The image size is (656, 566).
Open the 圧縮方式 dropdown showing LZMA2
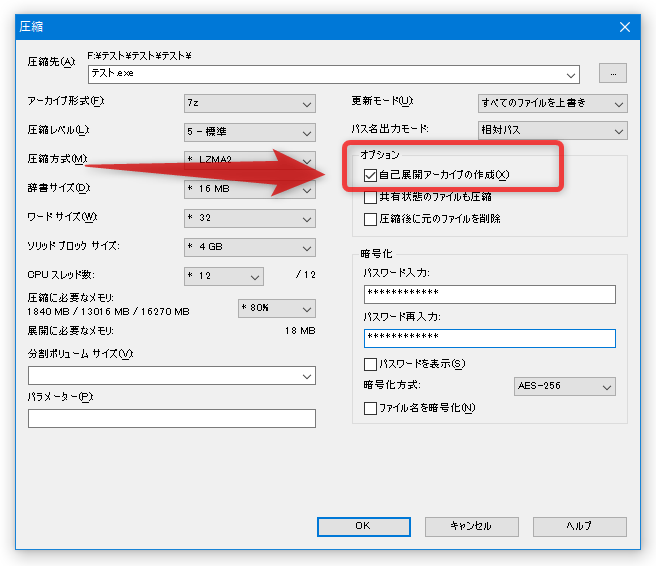(x=249, y=161)
